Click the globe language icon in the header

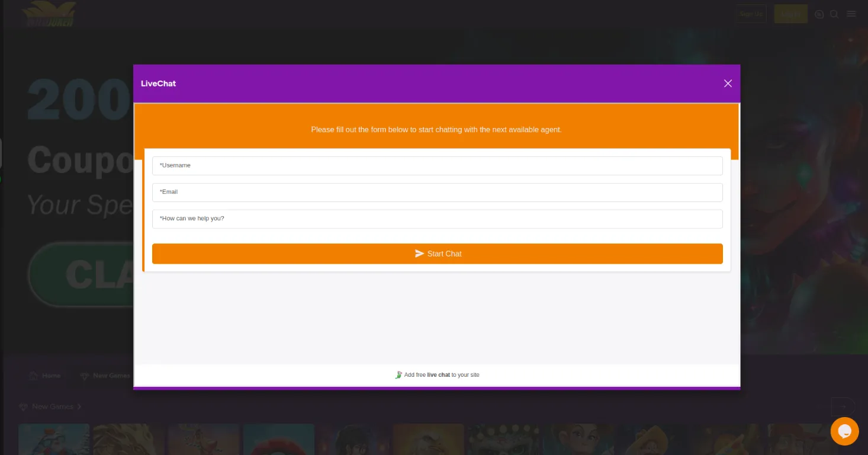point(819,14)
